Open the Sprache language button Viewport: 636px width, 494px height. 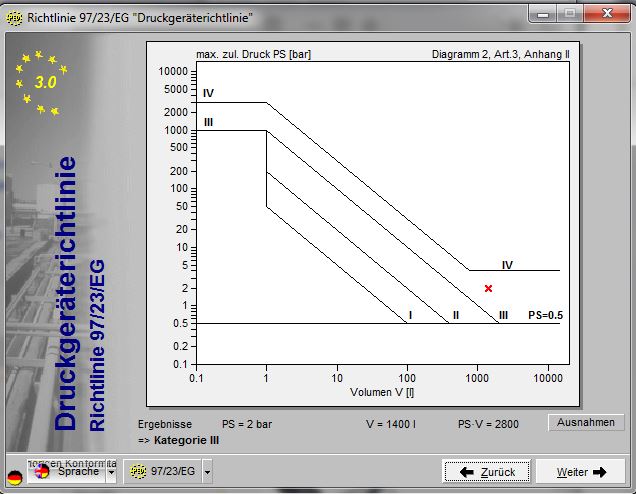tap(67, 471)
